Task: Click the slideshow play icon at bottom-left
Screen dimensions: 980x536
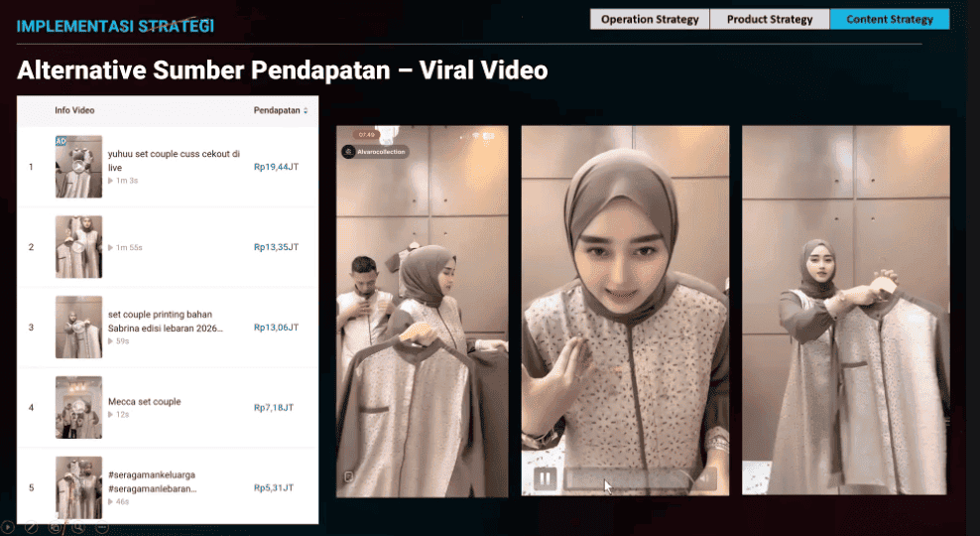Action: [x=8, y=527]
